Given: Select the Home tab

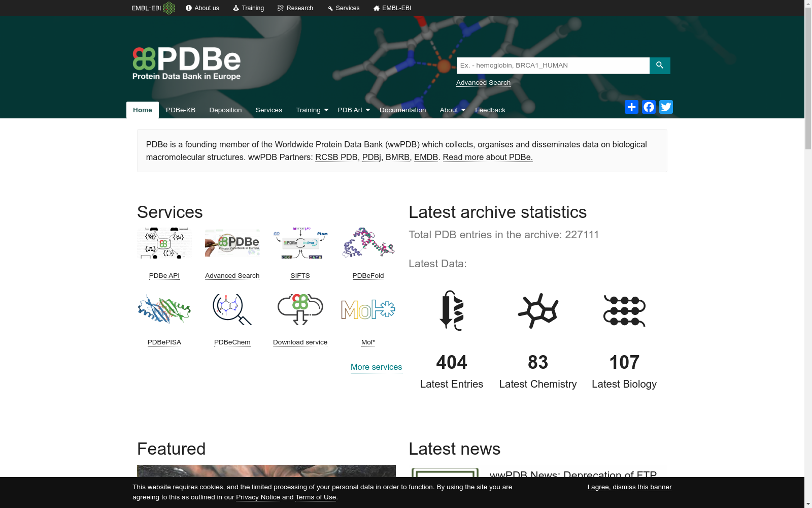Looking at the screenshot, I should point(143,110).
